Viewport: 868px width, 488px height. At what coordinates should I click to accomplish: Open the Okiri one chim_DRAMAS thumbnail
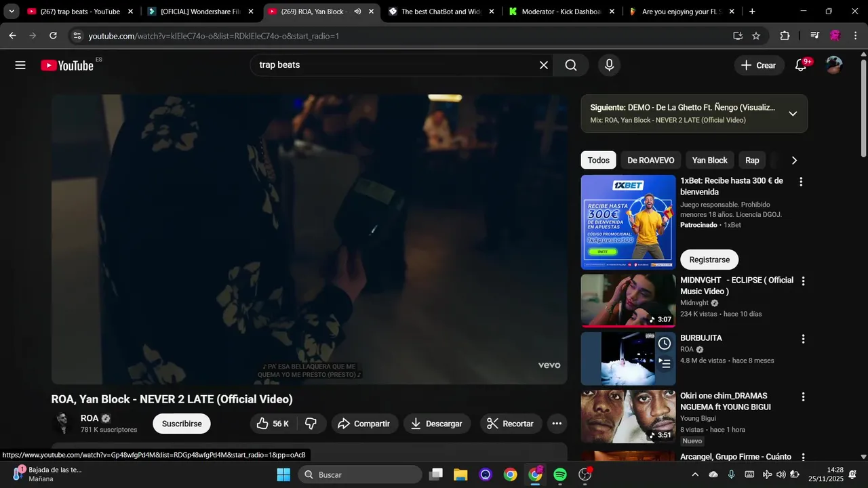[x=628, y=416]
